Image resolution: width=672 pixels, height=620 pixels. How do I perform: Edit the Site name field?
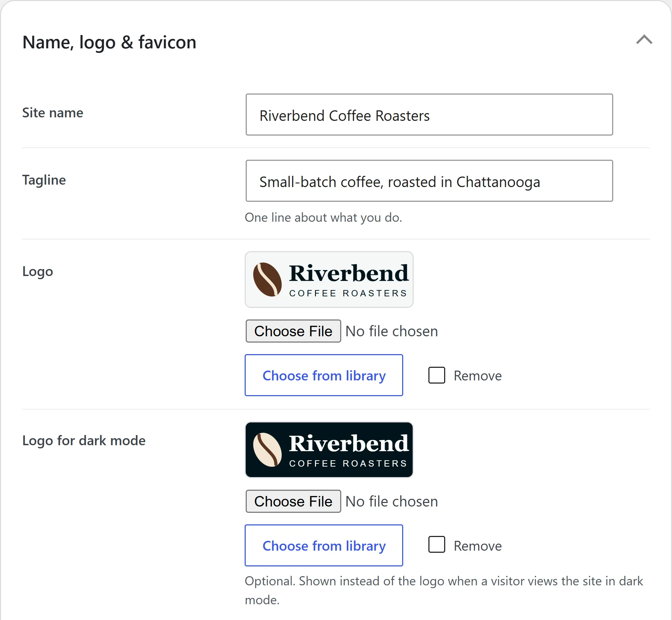click(x=429, y=115)
